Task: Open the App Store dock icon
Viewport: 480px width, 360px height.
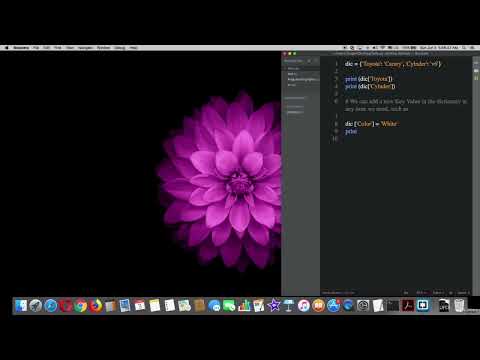Action: coord(333,305)
